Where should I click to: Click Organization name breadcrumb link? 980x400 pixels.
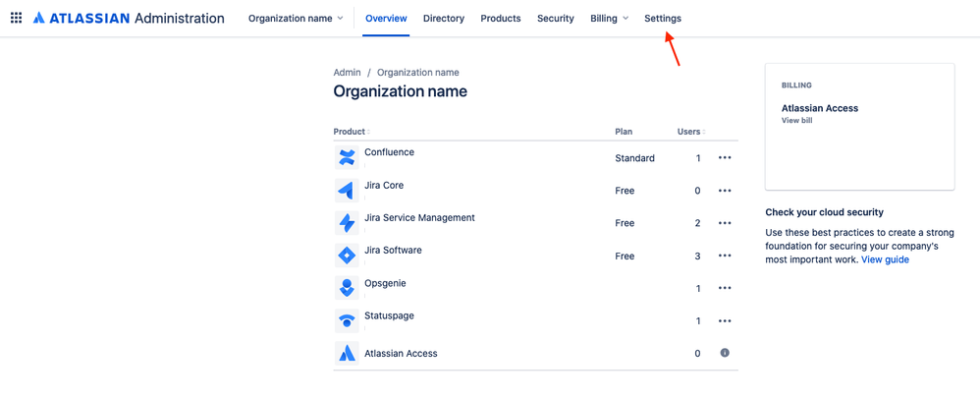point(418,73)
